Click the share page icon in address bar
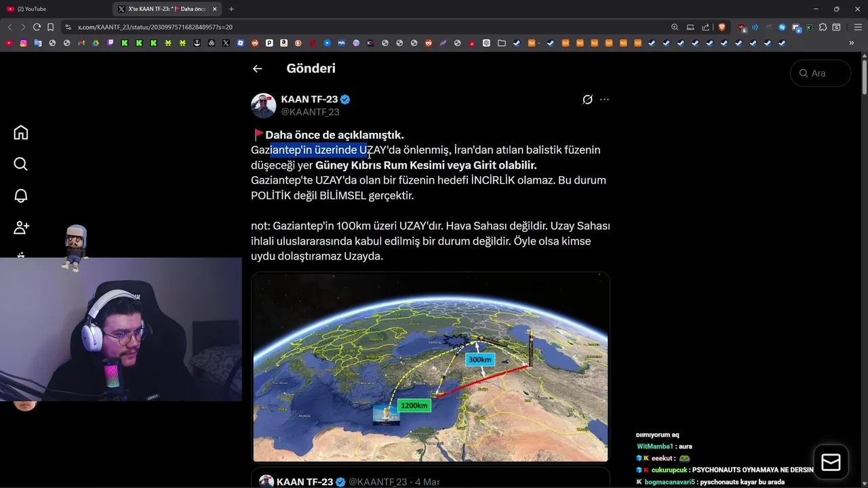The height and width of the screenshot is (488, 868). click(x=706, y=27)
